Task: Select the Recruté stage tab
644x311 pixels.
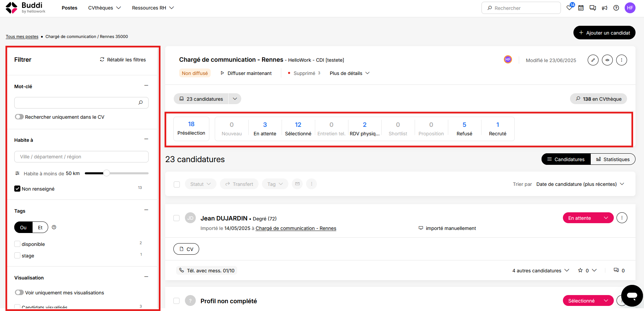Action: coord(498,129)
